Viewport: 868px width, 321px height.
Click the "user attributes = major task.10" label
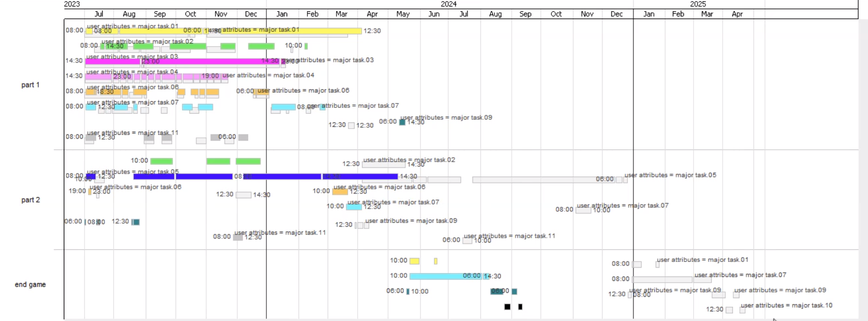(786, 305)
